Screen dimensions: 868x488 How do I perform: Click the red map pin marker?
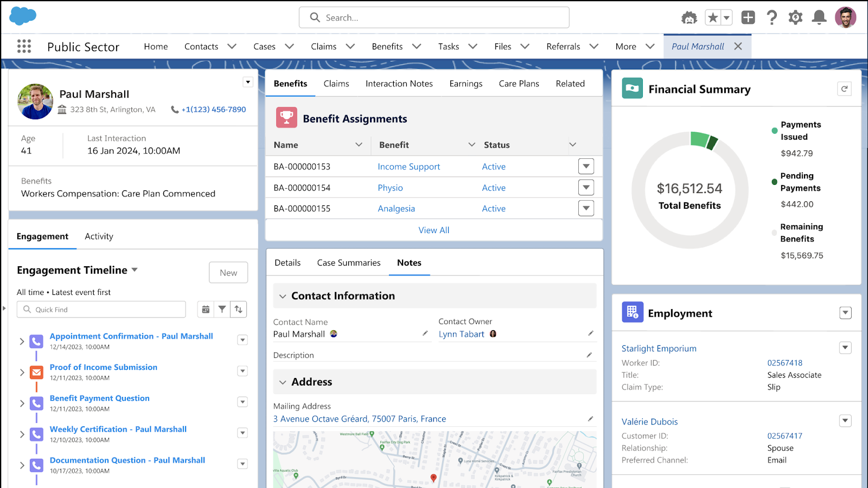coord(433,478)
